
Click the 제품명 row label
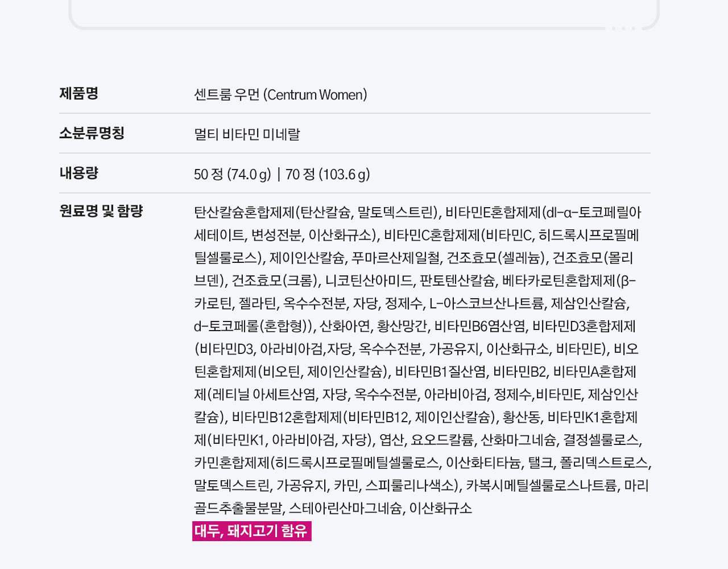tap(79, 93)
